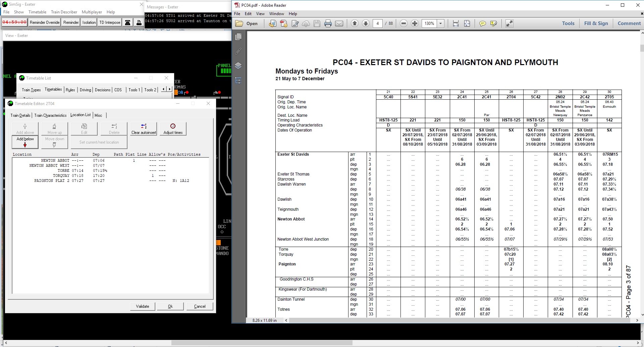Switch to the Train Details tab
Image resolution: width=644 pixels, height=347 pixels.
coord(20,115)
